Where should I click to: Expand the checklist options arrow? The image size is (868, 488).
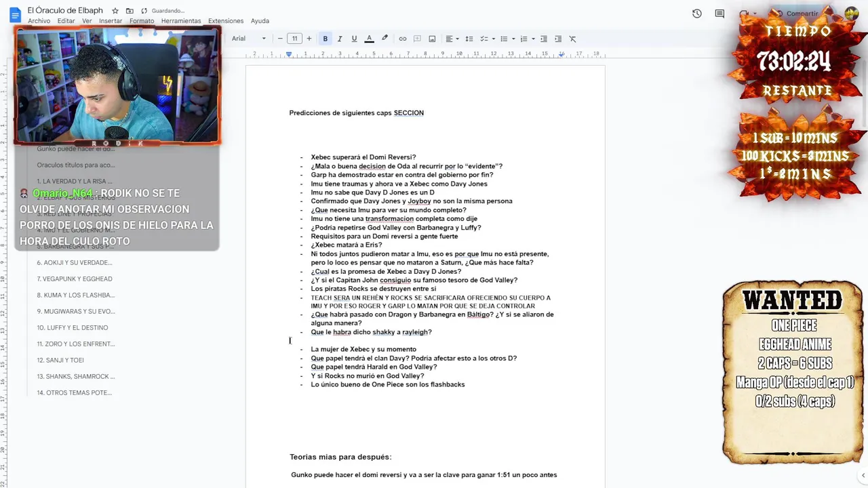(493, 39)
